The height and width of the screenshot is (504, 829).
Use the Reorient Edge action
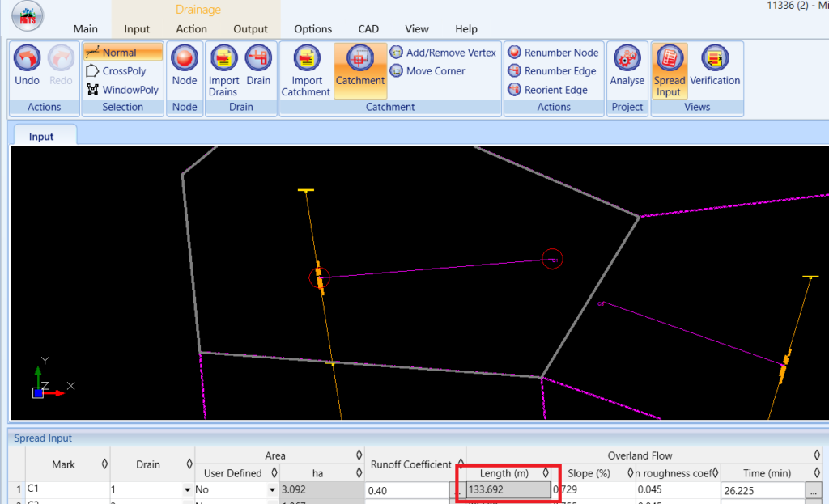(548, 90)
